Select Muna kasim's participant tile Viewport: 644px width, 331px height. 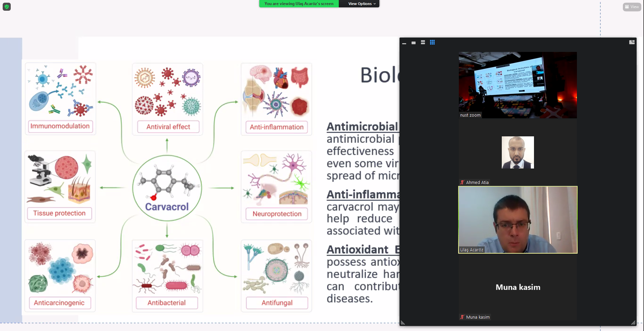coord(518,287)
